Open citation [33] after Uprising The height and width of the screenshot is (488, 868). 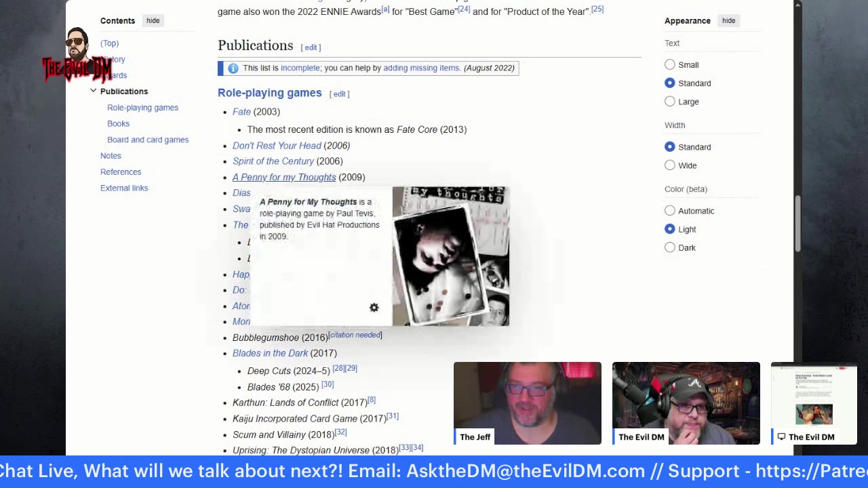point(405,447)
